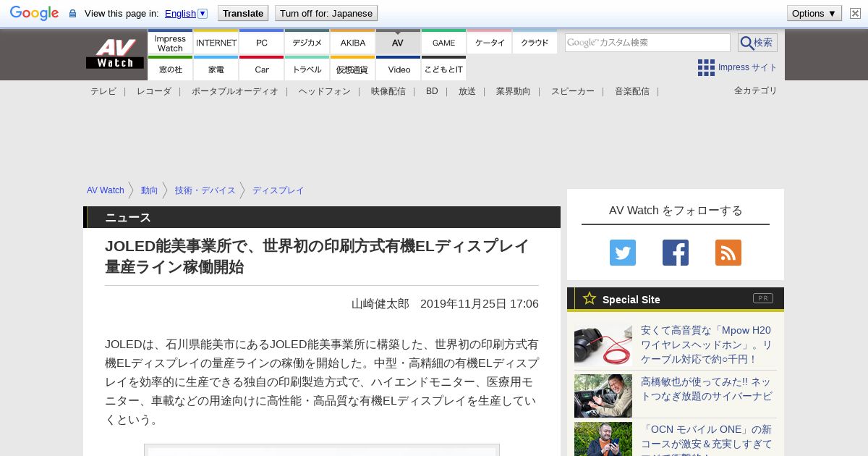Click the OCN モバイル ONE thumbnail

pos(603,439)
